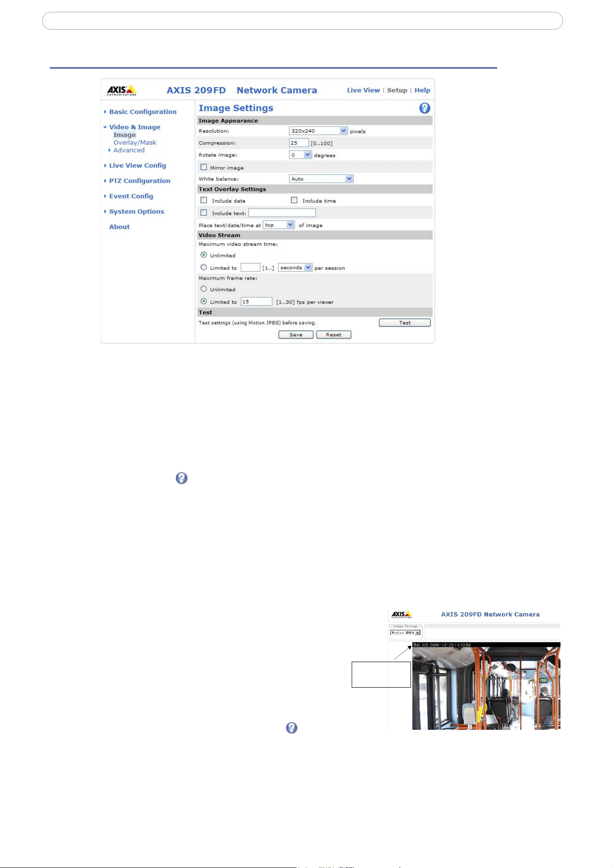The height and width of the screenshot is (868, 613).
Task: Click the frame rate limit field
Action: click(256, 301)
